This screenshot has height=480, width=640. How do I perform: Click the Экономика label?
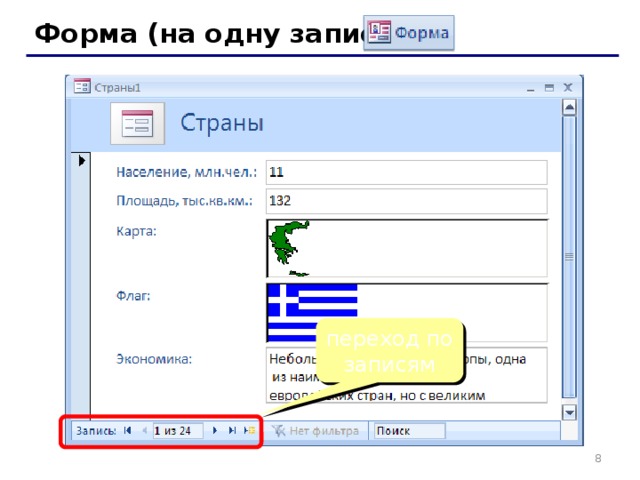(x=154, y=359)
